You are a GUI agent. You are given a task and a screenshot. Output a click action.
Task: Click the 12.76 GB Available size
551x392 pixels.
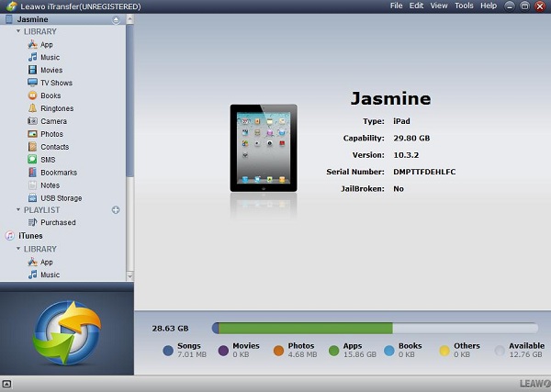tap(526, 354)
